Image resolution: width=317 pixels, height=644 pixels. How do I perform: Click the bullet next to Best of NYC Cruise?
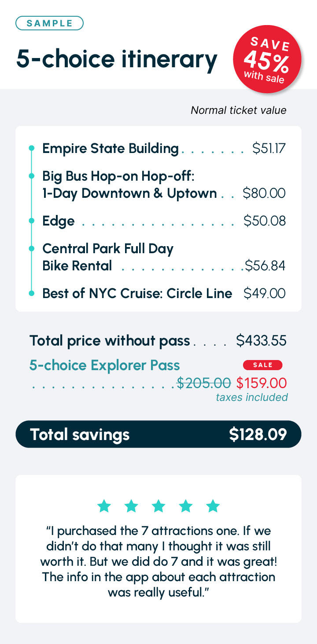click(x=31, y=293)
